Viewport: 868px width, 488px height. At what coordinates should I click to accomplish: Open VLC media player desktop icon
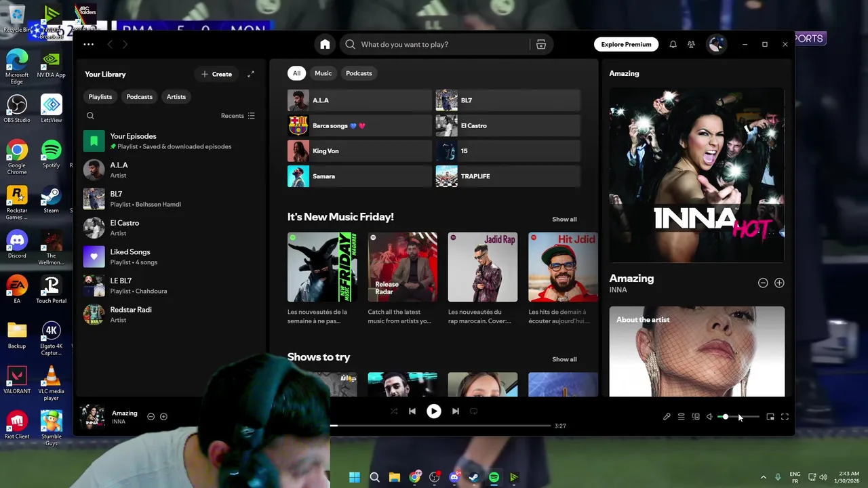point(51,383)
